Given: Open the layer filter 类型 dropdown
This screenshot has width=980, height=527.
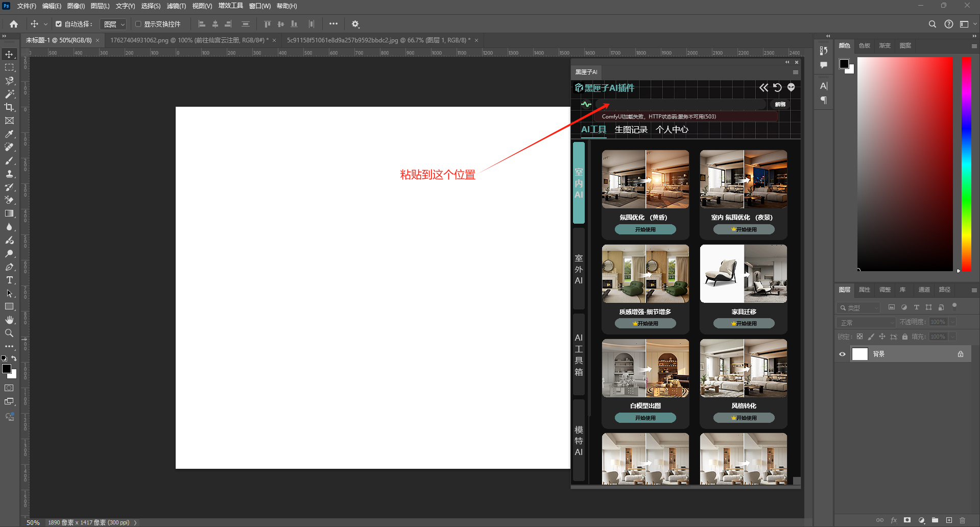Looking at the screenshot, I should click(x=859, y=307).
